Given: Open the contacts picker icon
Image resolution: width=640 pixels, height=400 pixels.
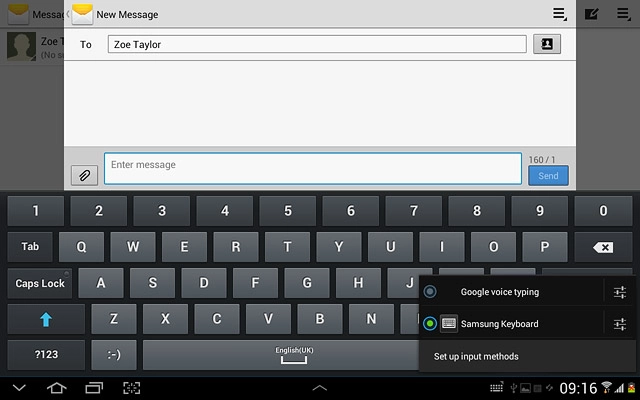Looking at the screenshot, I should pos(547,44).
